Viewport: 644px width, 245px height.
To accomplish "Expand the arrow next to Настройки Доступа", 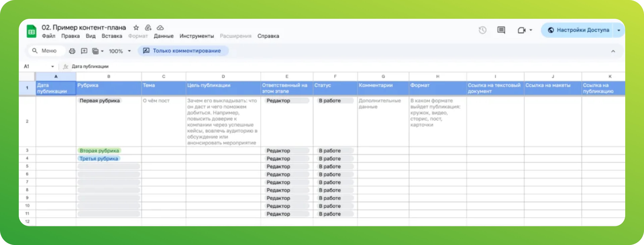I will pyautogui.click(x=619, y=30).
